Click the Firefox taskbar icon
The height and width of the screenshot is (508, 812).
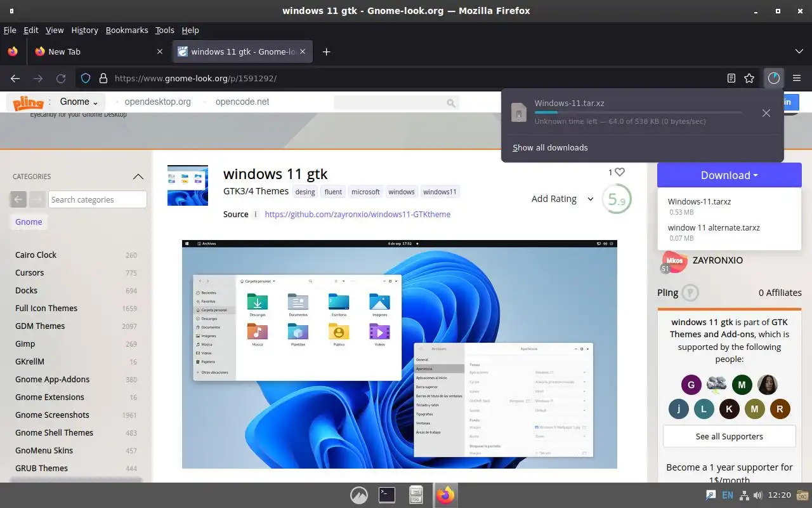tap(445, 495)
